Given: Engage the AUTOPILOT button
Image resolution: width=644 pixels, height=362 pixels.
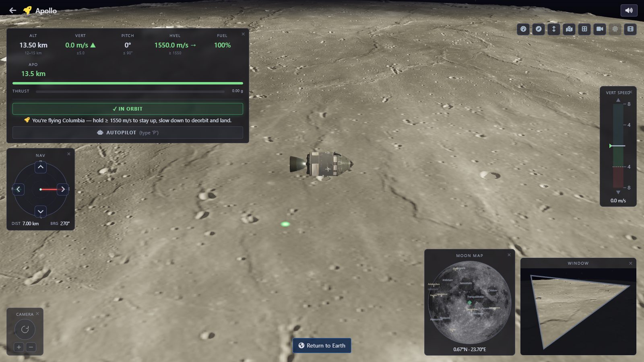Looking at the screenshot, I should [128, 133].
